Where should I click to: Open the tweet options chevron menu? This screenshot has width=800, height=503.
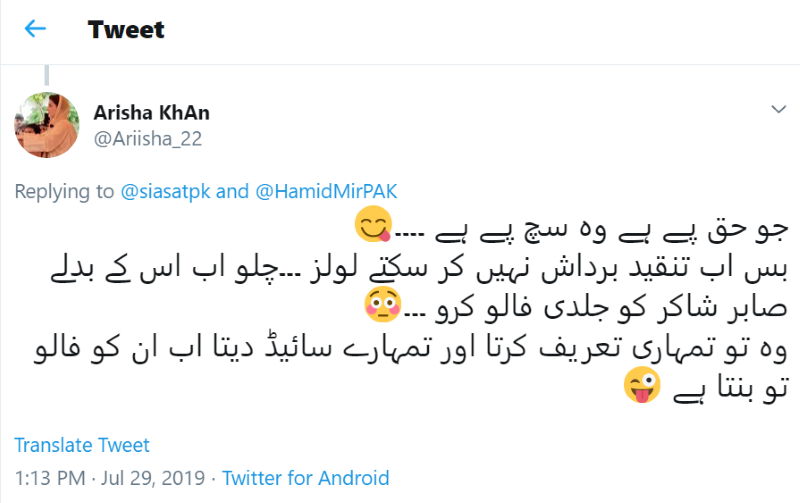(x=779, y=108)
